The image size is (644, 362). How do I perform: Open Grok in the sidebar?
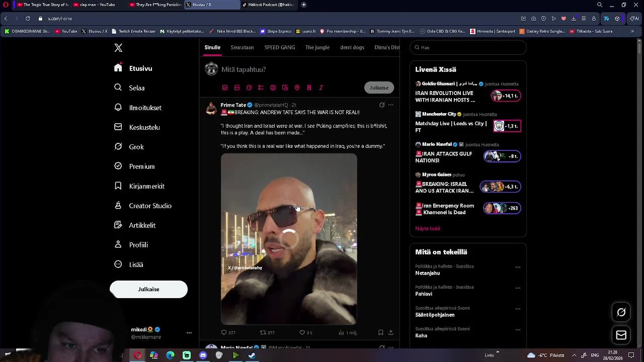click(129, 147)
